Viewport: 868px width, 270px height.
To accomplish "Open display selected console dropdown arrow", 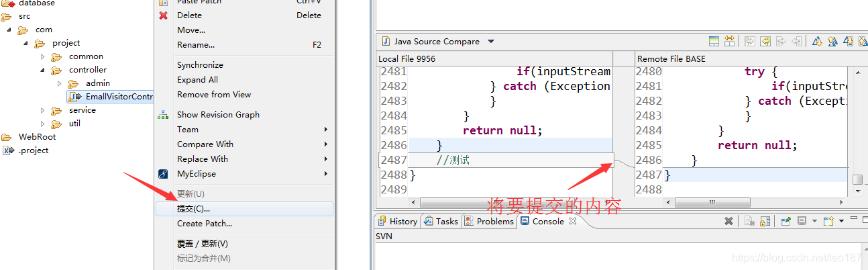I will point(814,221).
